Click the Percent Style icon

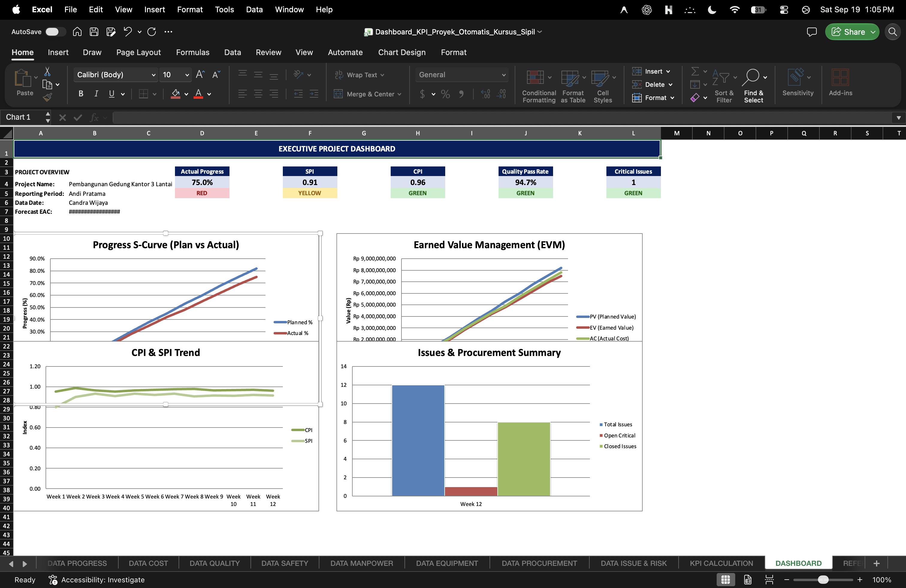click(446, 94)
